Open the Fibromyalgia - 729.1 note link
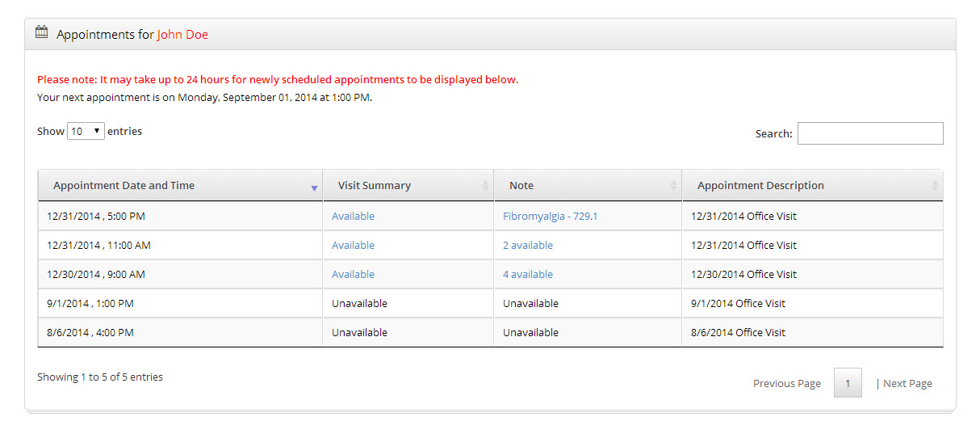 550,217
